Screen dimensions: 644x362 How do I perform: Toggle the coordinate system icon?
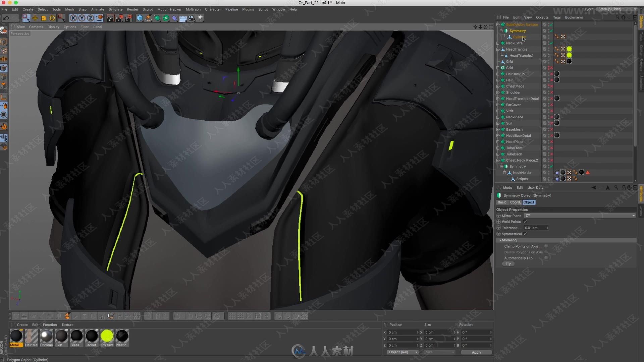(99, 18)
